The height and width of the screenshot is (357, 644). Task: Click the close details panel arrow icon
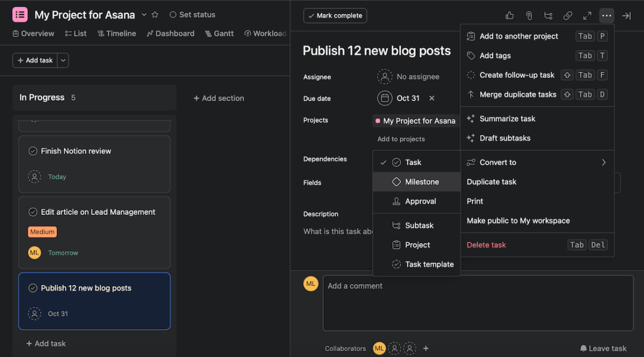(x=626, y=16)
